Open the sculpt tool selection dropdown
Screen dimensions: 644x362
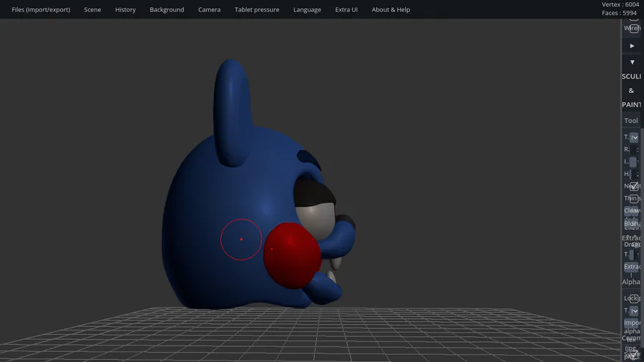pyautogui.click(x=634, y=137)
